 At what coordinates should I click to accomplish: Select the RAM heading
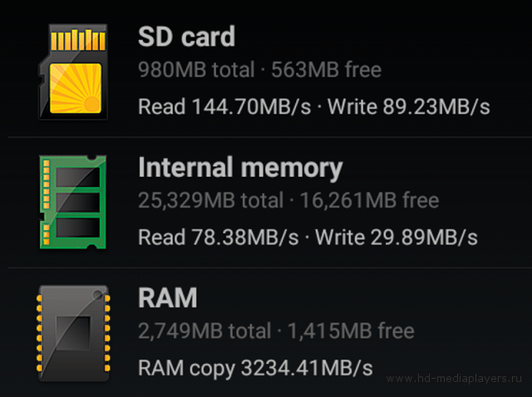[x=168, y=297]
